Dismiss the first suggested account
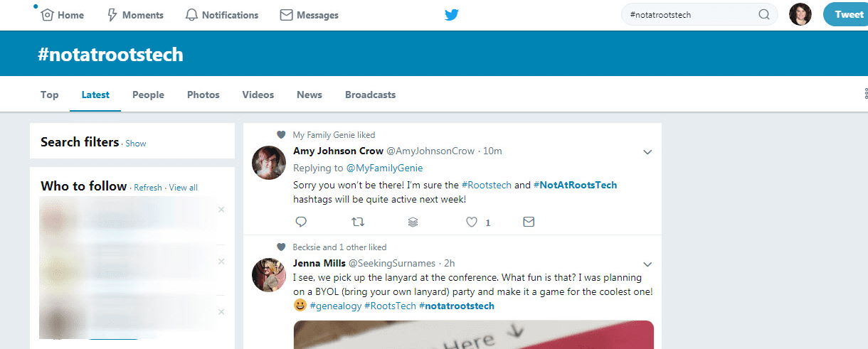 click(x=221, y=210)
